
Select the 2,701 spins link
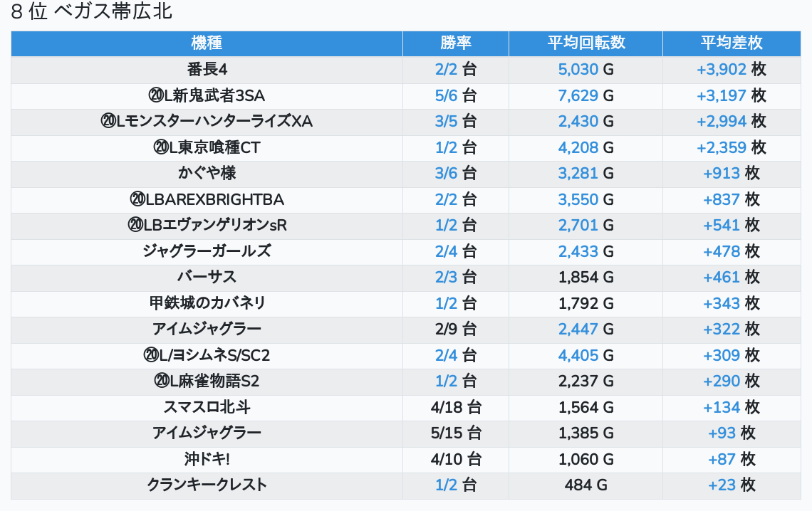[x=578, y=225]
